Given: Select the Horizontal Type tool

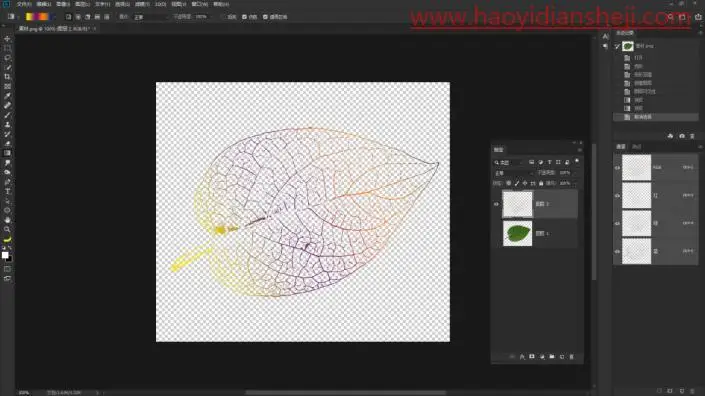Looking at the screenshot, I should 7,191.
